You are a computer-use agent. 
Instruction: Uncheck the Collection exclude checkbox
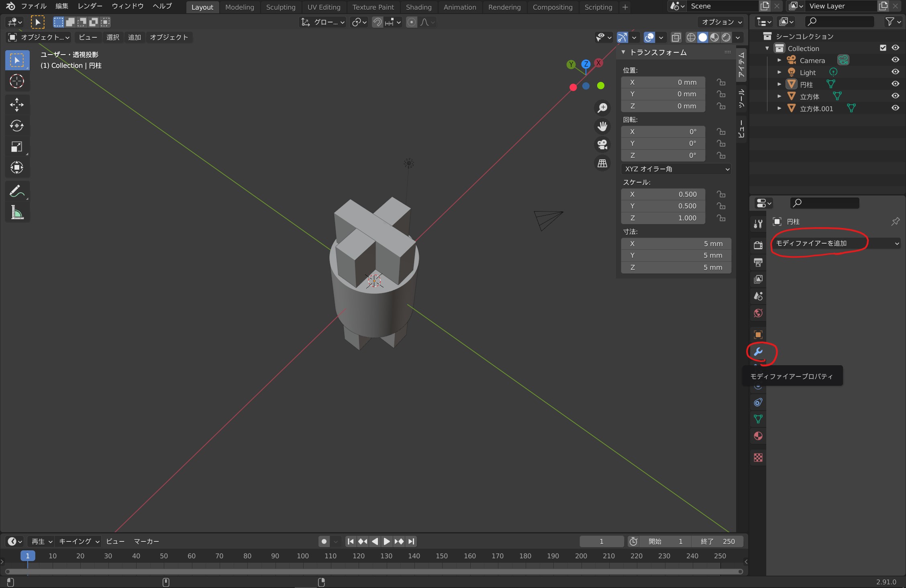[x=883, y=48]
